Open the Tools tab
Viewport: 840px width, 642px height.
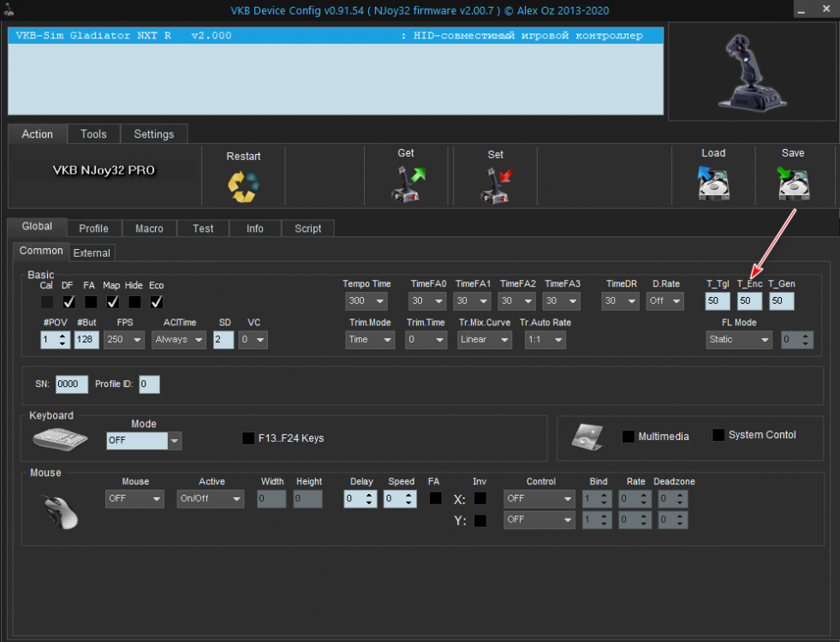[93, 134]
